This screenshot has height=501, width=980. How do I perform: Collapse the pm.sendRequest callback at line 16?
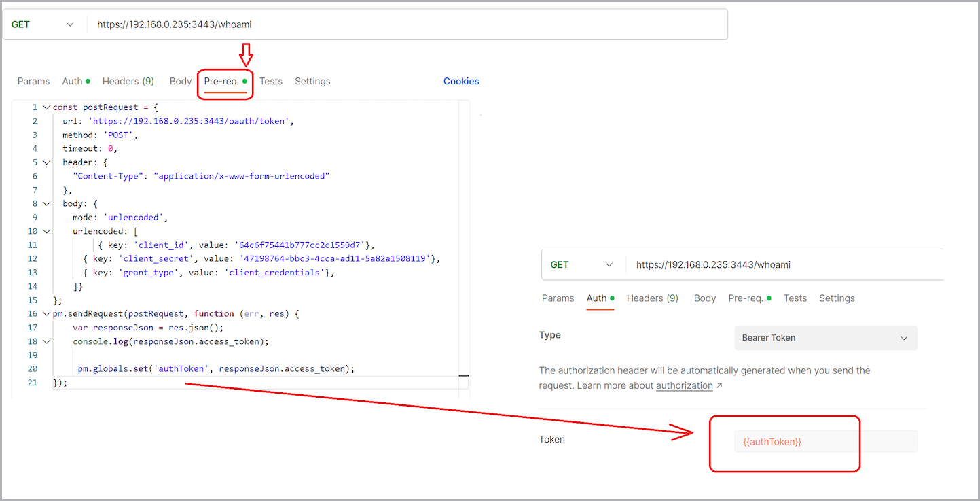46,314
